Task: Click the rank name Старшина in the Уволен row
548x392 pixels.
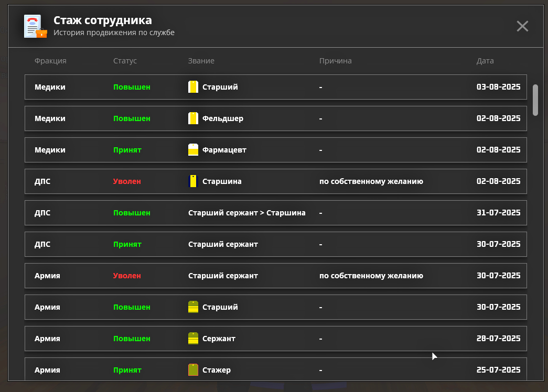Action: click(222, 181)
